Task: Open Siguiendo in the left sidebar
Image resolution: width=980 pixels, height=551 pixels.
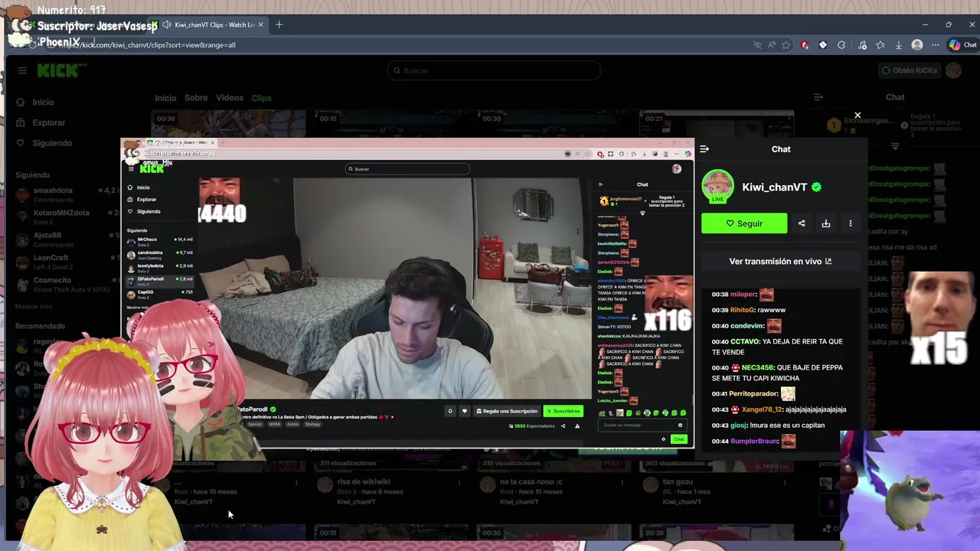Action: click(52, 143)
